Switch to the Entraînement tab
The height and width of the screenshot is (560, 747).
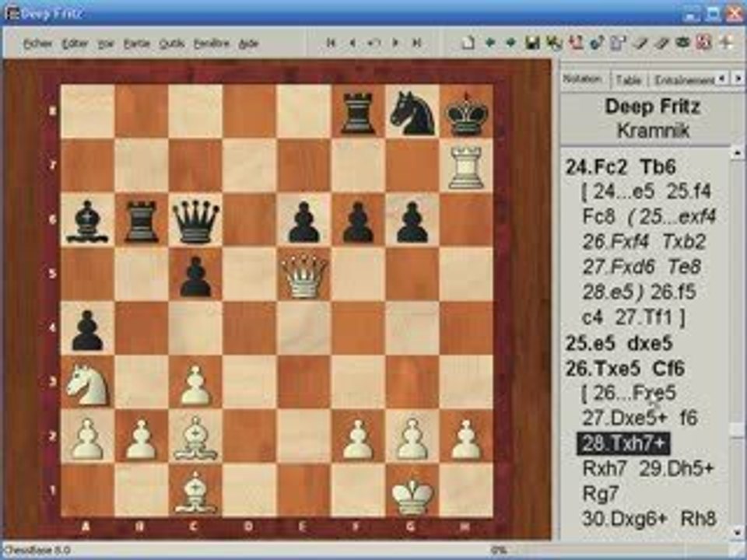coord(684,80)
